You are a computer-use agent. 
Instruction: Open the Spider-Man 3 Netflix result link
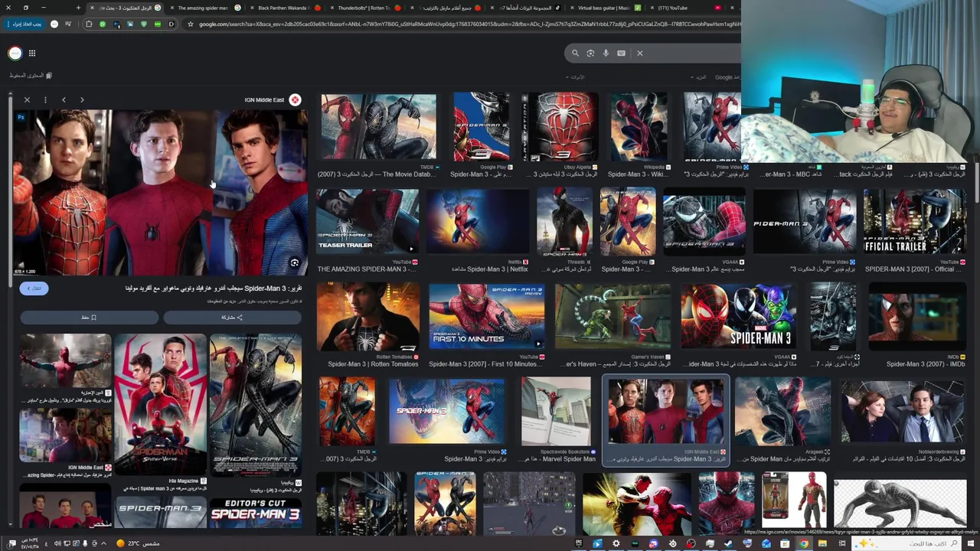[x=490, y=269]
